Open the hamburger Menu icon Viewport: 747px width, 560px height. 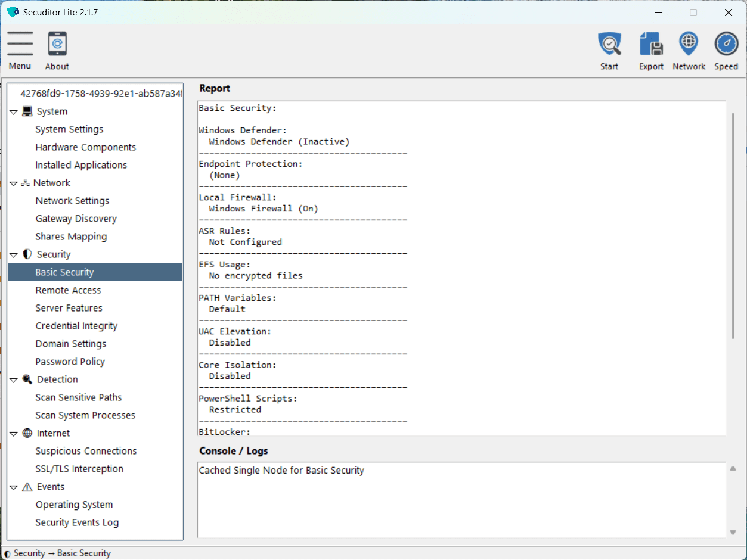click(x=20, y=43)
